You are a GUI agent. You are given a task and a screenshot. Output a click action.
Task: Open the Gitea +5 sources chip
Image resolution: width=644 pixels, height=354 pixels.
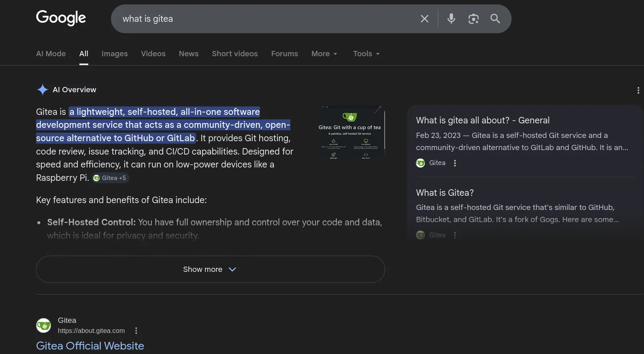[x=110, y=178]
